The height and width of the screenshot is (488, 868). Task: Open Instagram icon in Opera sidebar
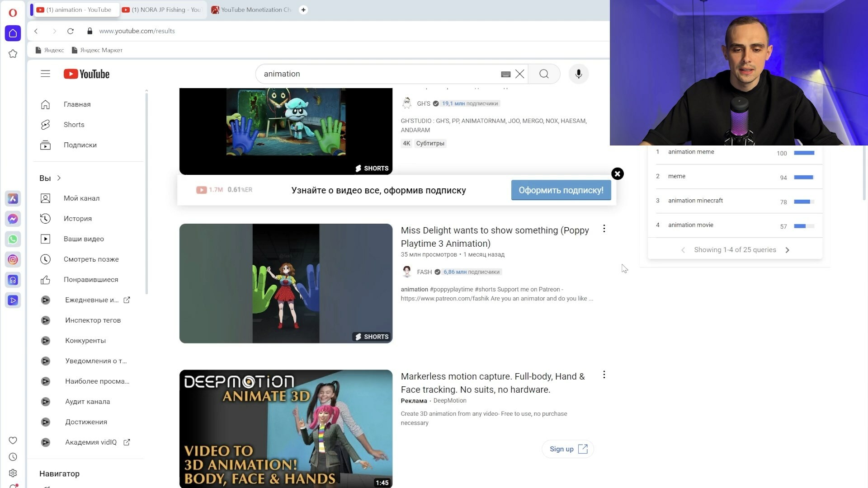13,259
